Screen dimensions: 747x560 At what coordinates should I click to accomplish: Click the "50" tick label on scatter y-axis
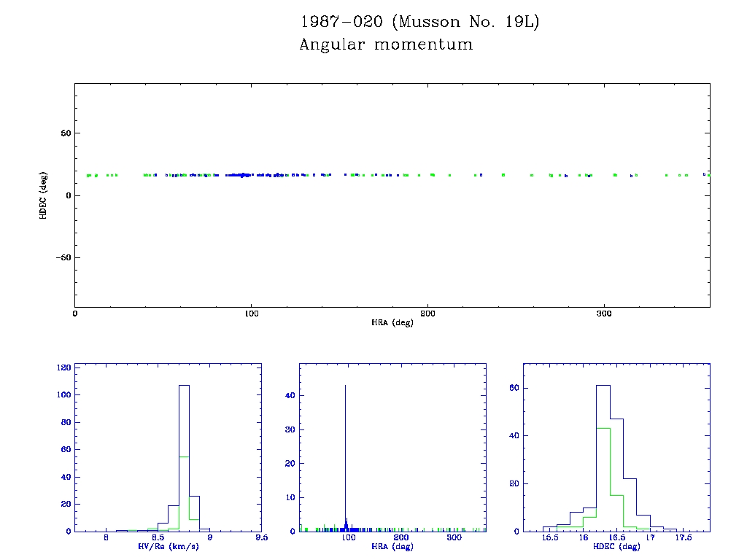coord(63,133)
